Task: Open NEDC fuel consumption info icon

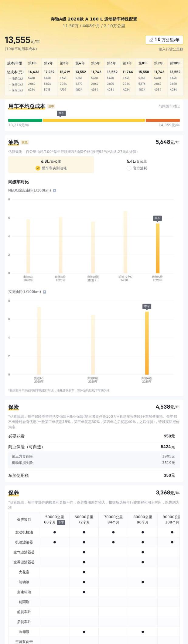Action: click(x=55, y=191)
